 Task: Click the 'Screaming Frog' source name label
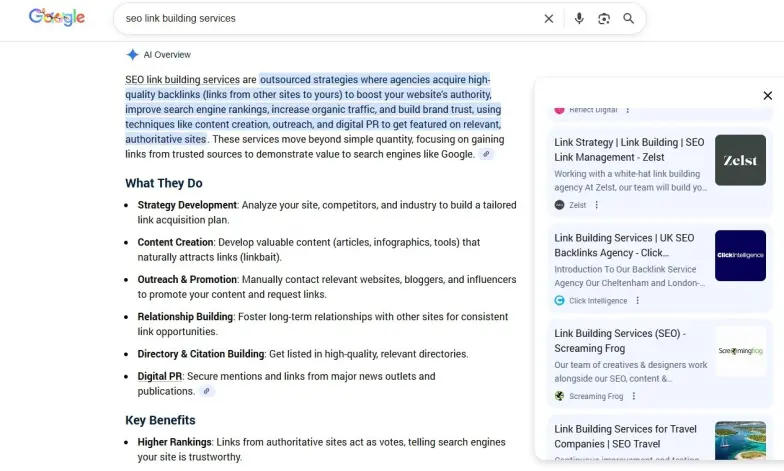tap(596, 396)
